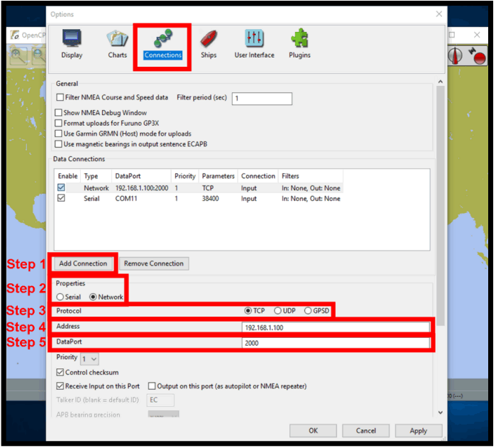Select the COM11 data port cell
496x448 pixels.
[126, 199]
